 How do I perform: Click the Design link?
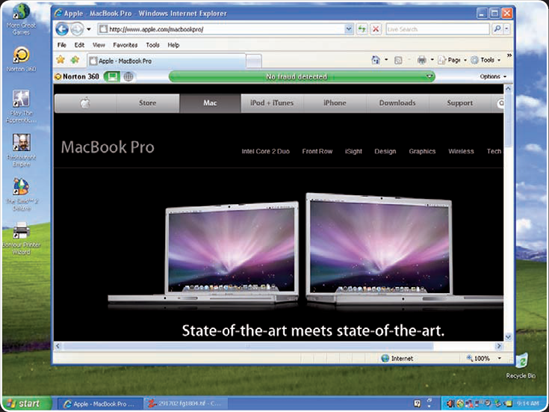385,151
